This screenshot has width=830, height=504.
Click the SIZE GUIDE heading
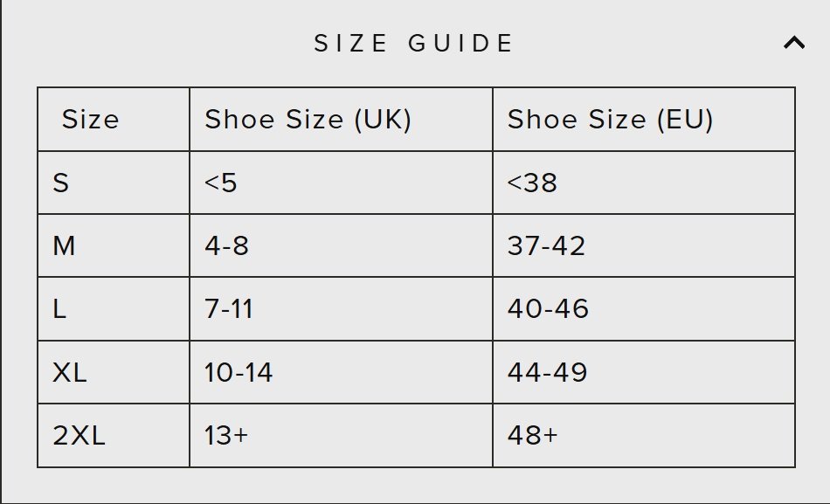point(414,43)
